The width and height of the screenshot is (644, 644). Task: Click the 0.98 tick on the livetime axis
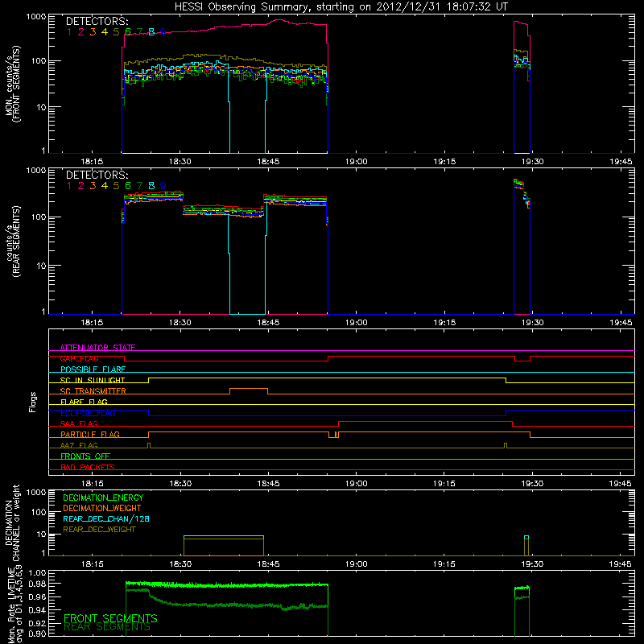click(x=37, y=584)
